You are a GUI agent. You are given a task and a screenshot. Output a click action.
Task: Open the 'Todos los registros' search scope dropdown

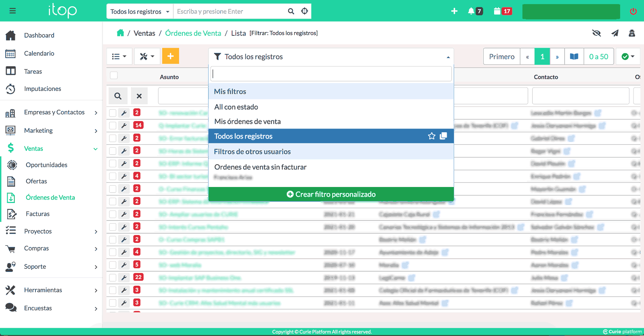(140, 12)
